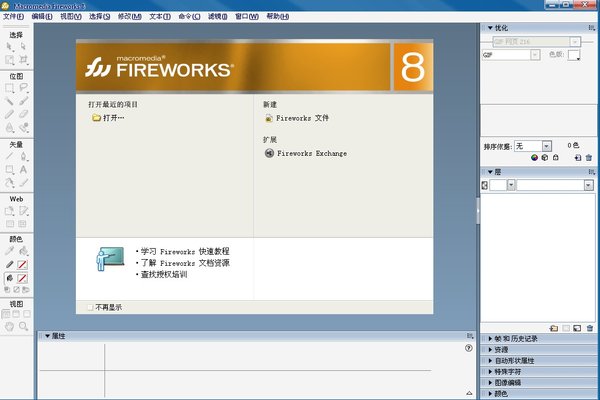Check the 不再显示 checkbox
This screenshot has width=600, height=400.
click(90, 307)
